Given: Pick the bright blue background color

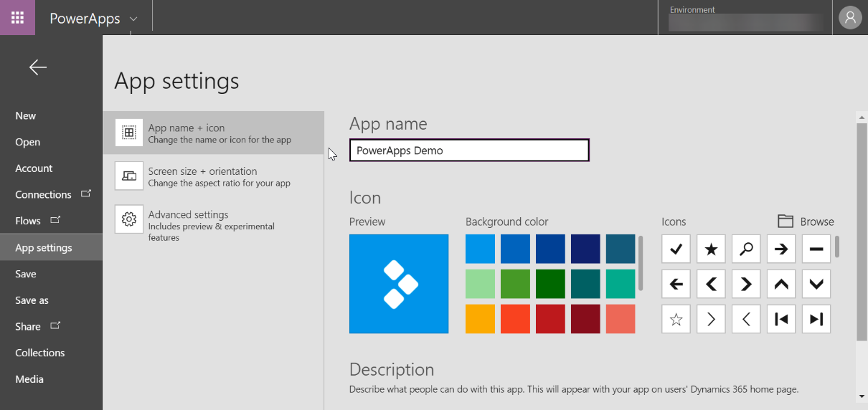Looking at the screenshot, I should click(480, 249).
